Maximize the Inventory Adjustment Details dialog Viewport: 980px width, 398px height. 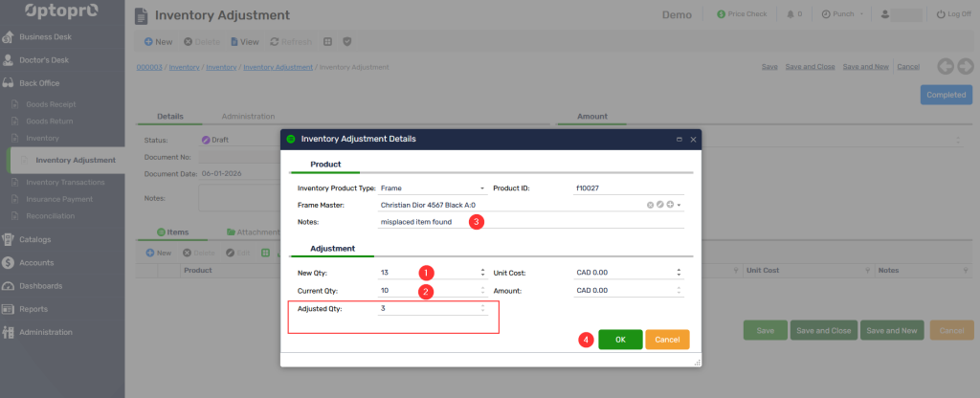(x=679, y=139)
